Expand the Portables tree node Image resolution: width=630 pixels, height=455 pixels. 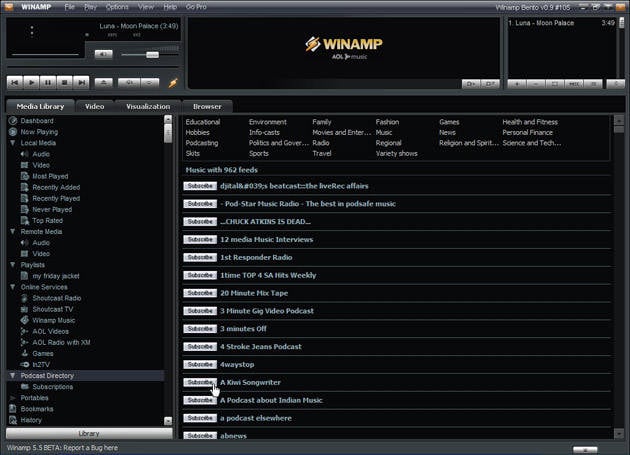click(x=12, y=398)
